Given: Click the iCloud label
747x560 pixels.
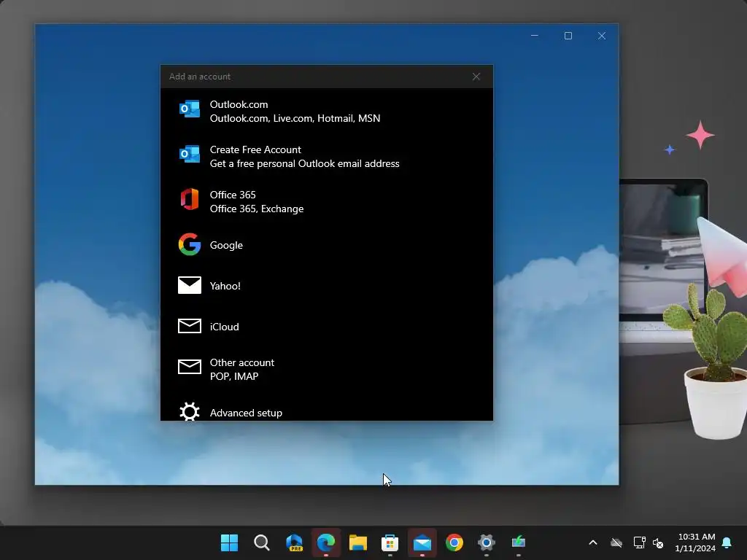Looking at the screenshot, I should click(x=225, y=327).
